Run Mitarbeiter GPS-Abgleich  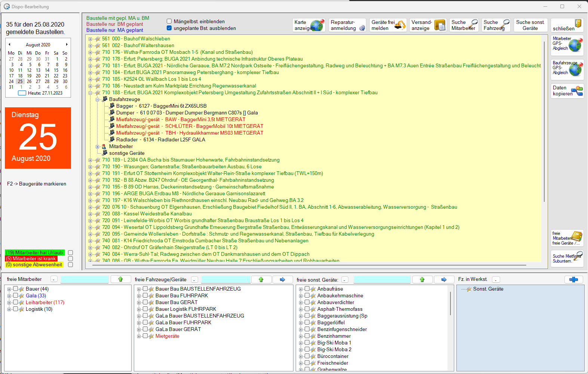point(567,45)
